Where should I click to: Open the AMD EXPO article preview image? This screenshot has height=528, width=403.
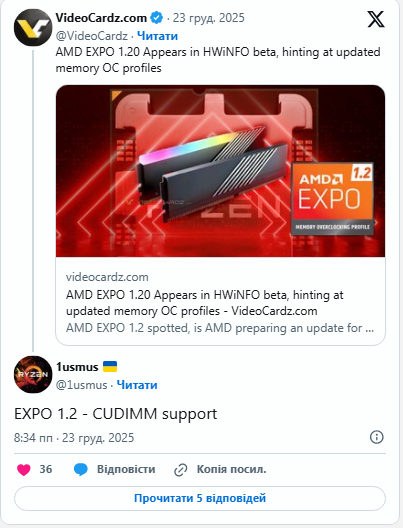(220, 171)
